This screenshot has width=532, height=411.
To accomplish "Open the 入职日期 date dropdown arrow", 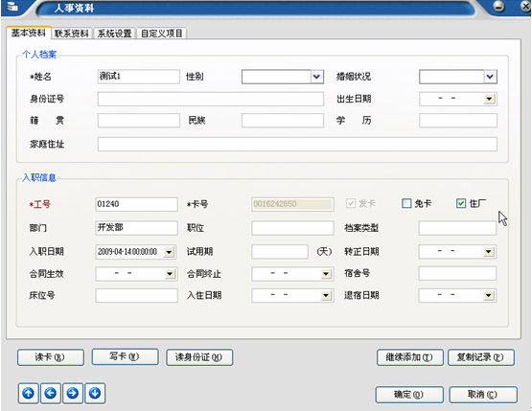I will (x=169, y=252).
